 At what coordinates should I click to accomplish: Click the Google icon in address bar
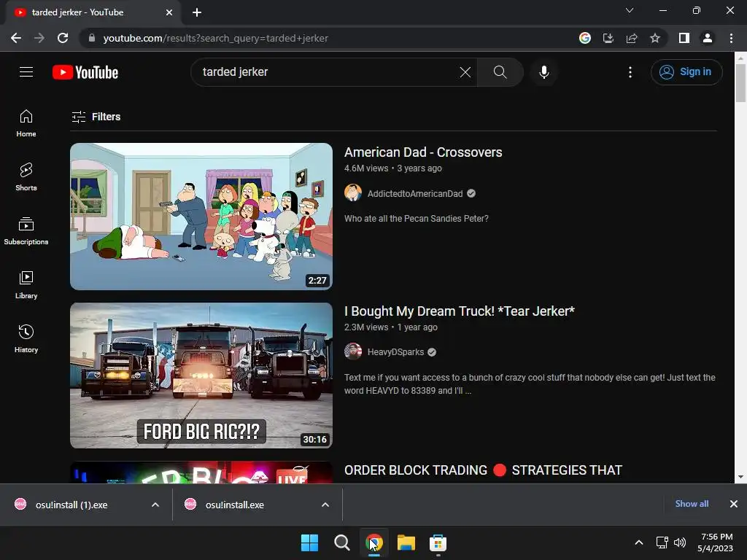click(584, 38)
